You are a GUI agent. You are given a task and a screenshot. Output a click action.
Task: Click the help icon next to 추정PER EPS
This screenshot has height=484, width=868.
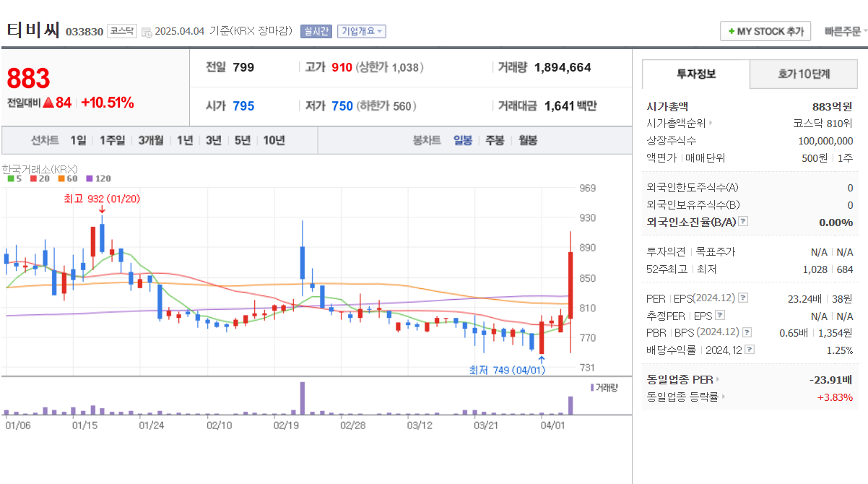point(719,316)
